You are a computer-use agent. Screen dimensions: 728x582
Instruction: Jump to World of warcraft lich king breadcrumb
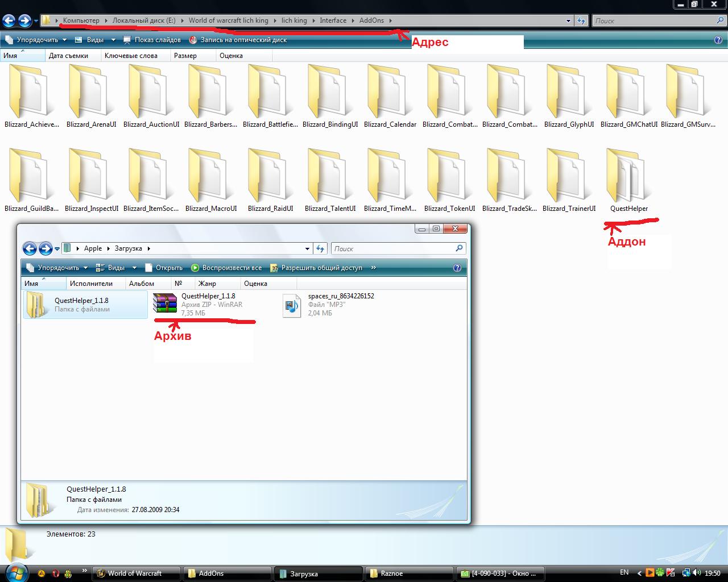click(229, 20)
